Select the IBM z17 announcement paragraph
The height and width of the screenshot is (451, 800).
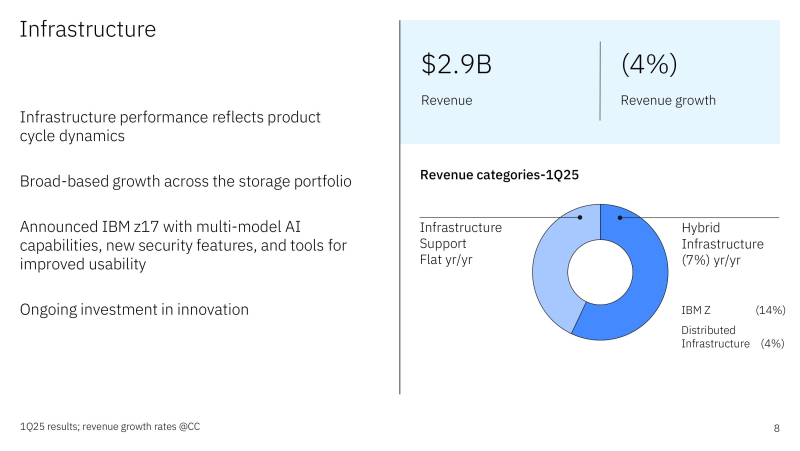(184, 246)
